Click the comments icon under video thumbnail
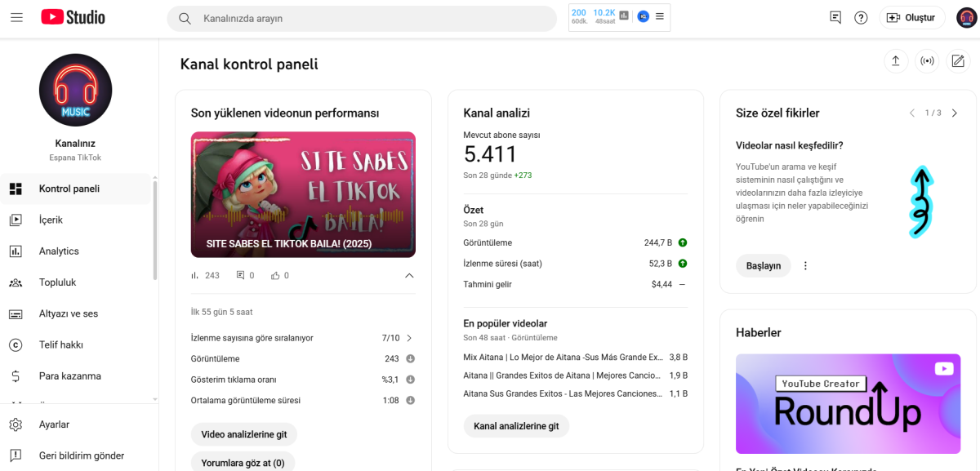 point(240,275)
